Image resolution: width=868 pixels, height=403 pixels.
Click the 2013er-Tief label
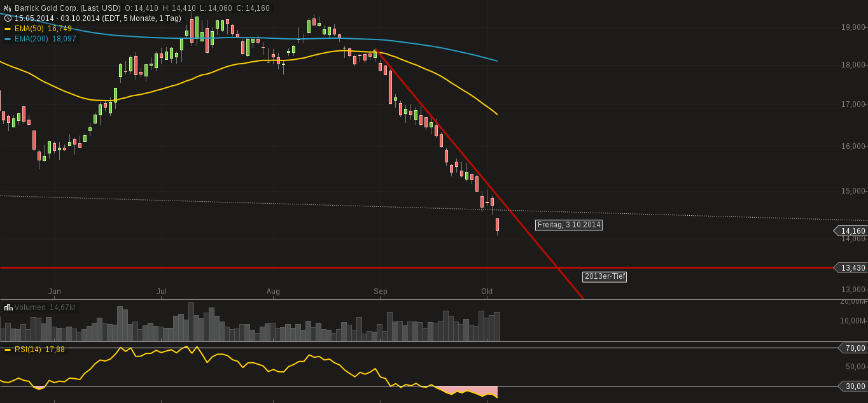pyautogui.click(x=605, y=276)
